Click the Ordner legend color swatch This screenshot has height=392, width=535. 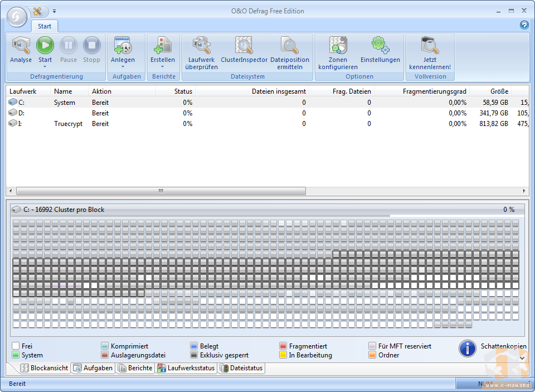click(372, 355)
